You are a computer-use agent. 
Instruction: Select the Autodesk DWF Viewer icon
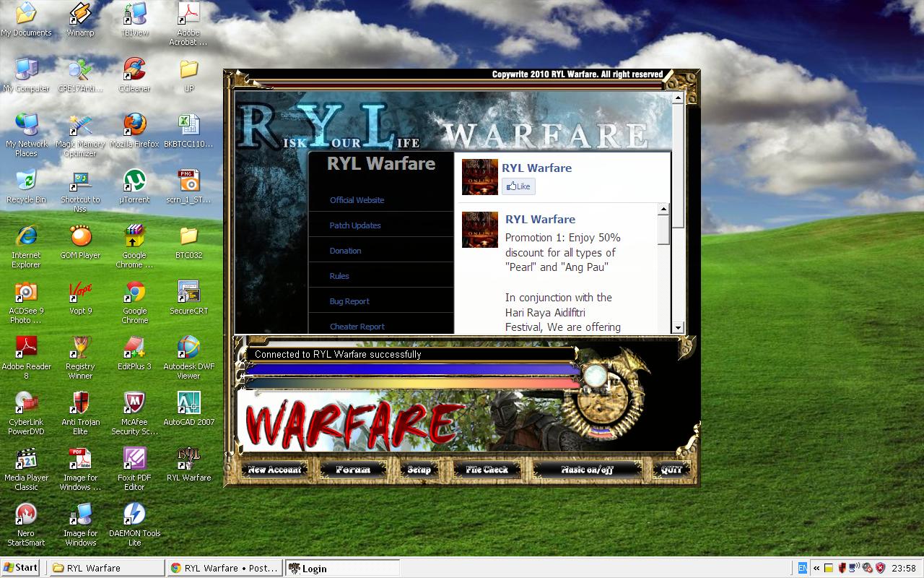point(188,358)
